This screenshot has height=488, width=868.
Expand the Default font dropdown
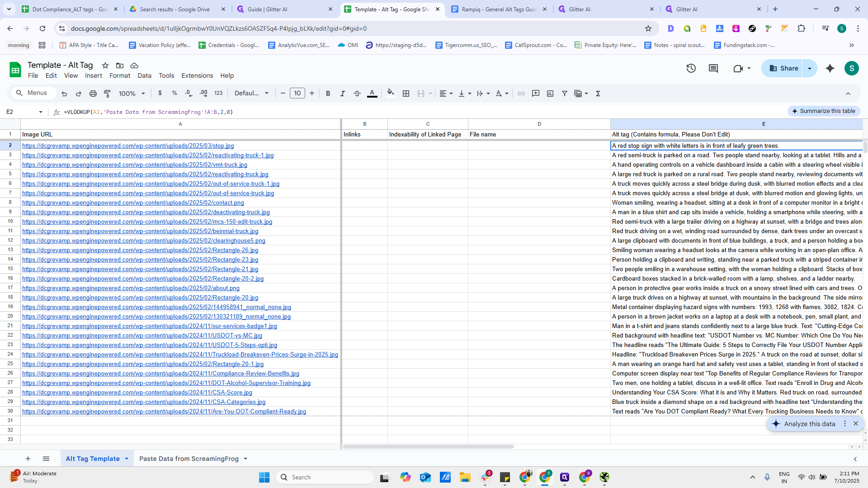click(x=251, y=94)
